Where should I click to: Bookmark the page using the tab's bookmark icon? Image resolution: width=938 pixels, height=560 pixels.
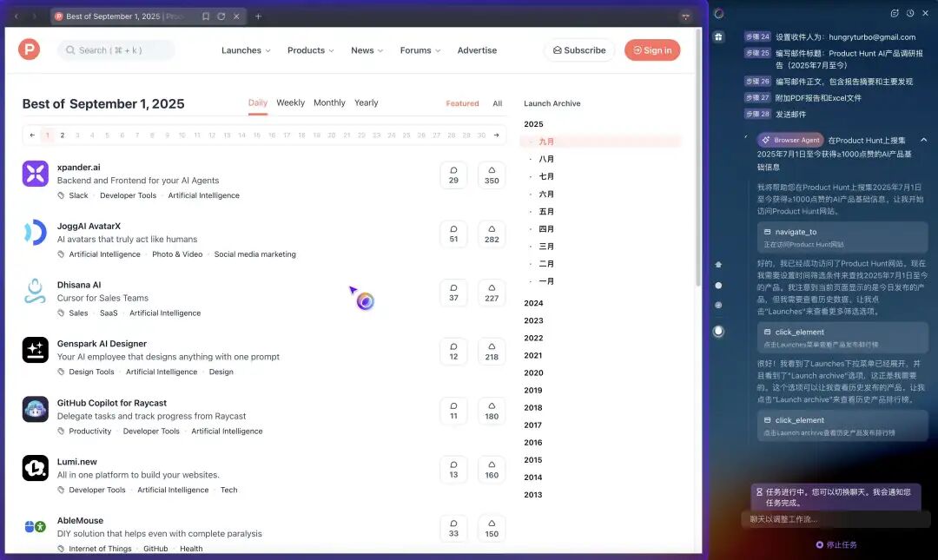click(206, 16)
